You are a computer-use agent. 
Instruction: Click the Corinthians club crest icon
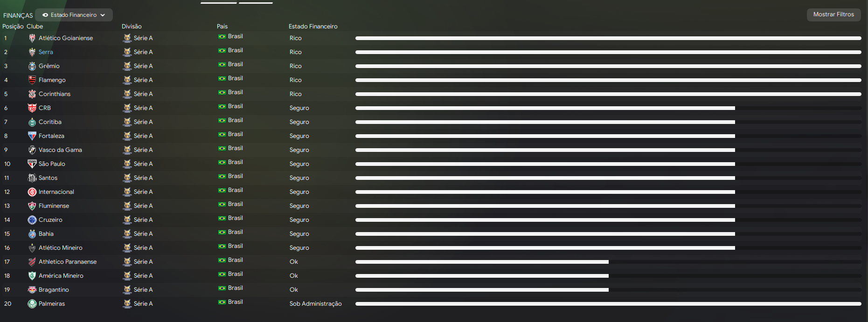(32, 94)
